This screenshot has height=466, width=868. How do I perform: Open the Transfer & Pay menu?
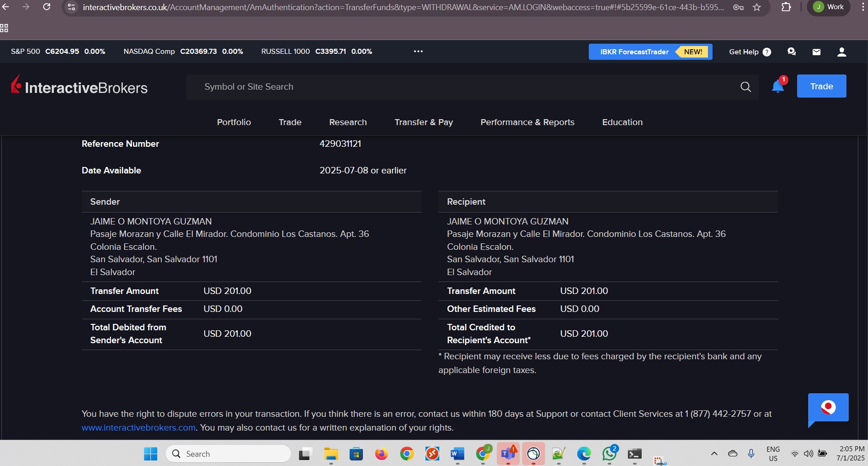[424, 122]
